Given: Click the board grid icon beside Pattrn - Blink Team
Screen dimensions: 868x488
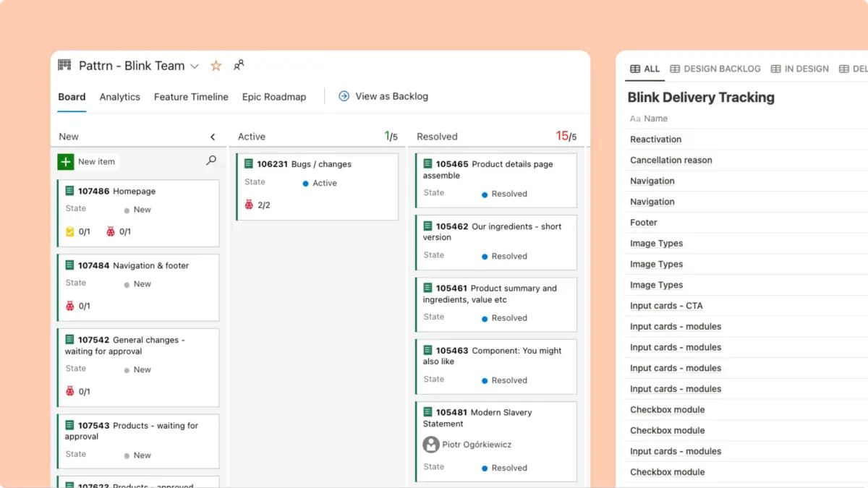Looking at the screenshot, I should point(65,65).
